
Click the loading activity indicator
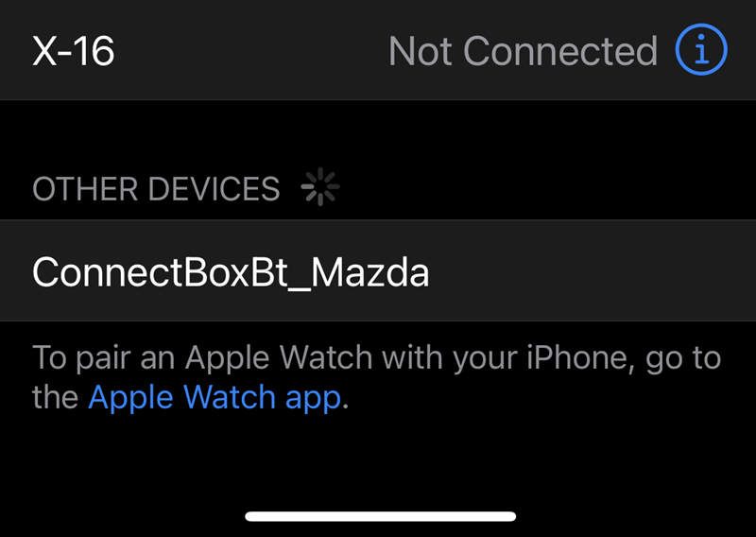[x=320, y=188]
